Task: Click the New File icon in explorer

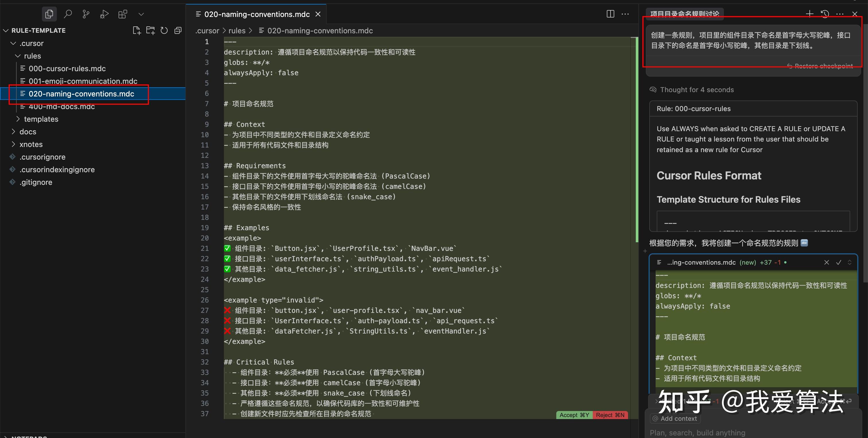Action: (x=136, y=31)
